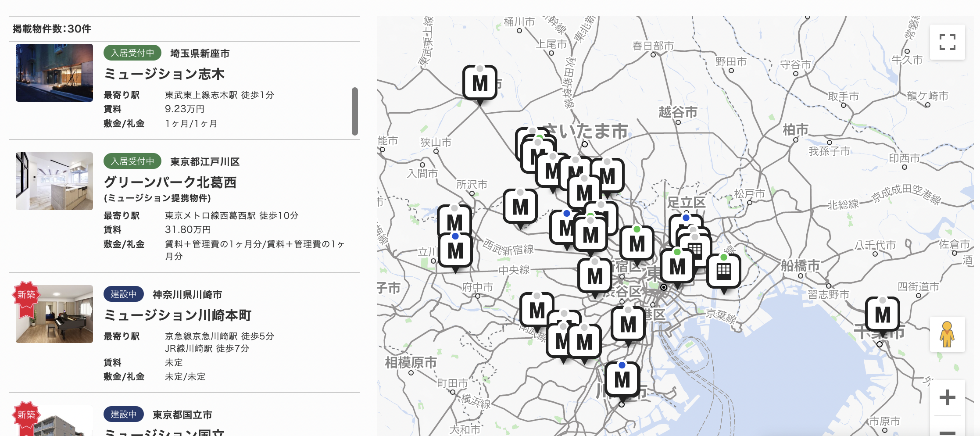Open the グリーンパーク北葛西 listing title
The width and height of the screenshot is (980, 436).
170,182
